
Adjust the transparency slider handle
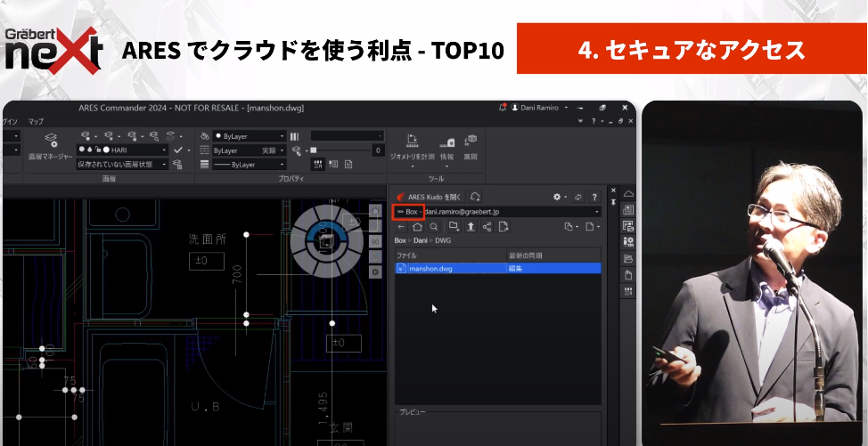coord(314,150)
